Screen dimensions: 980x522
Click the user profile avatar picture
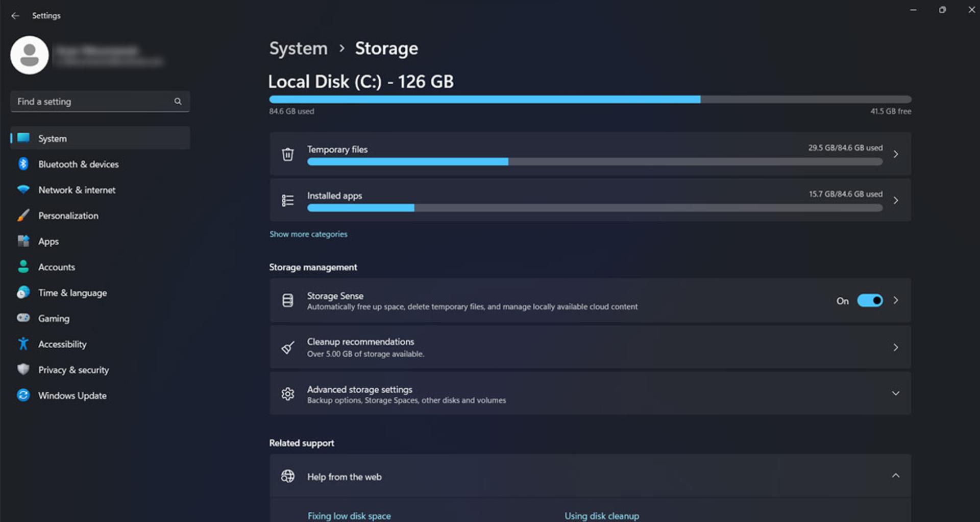pos(30,55)
